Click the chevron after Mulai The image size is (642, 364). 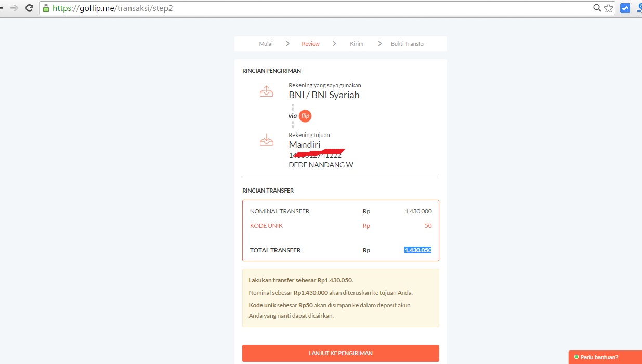point(287,44)
